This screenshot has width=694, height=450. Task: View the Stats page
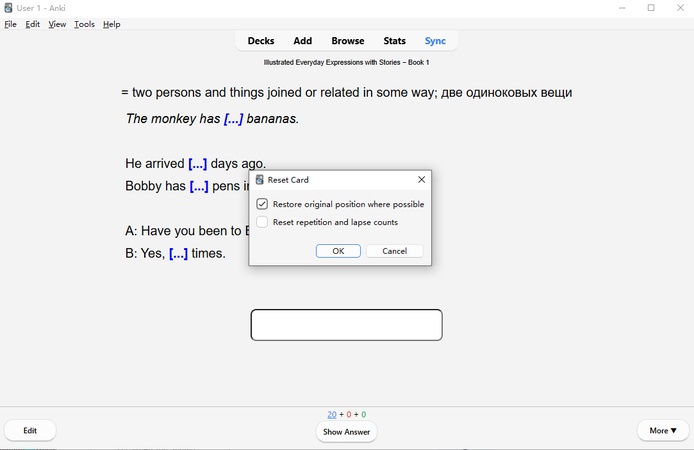click(394, 41)
